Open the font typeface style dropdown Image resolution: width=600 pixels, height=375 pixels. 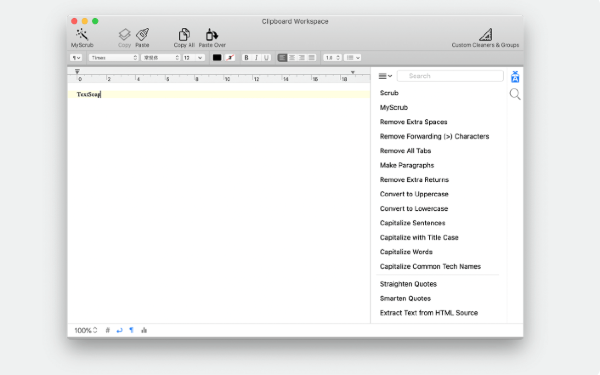160,57
